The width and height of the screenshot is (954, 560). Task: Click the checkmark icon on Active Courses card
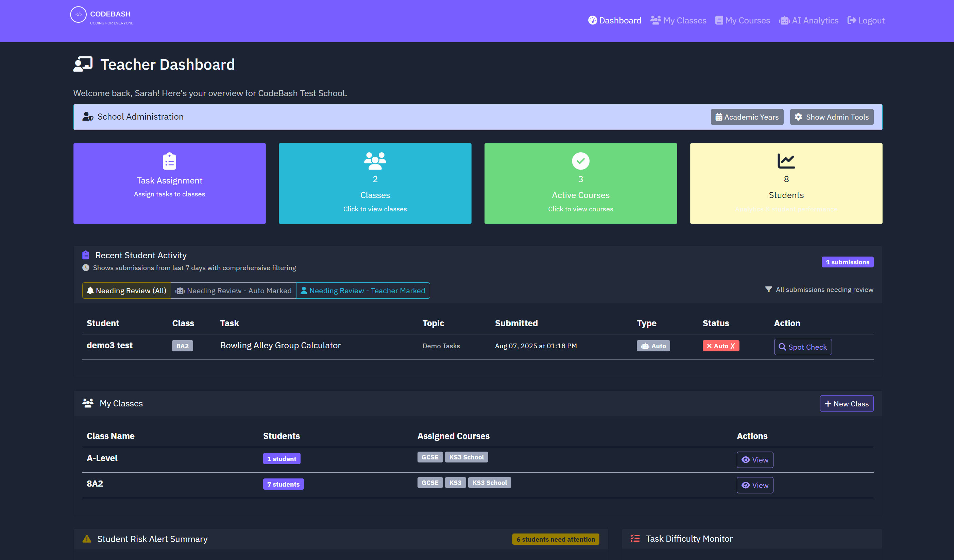pos(581,161)
